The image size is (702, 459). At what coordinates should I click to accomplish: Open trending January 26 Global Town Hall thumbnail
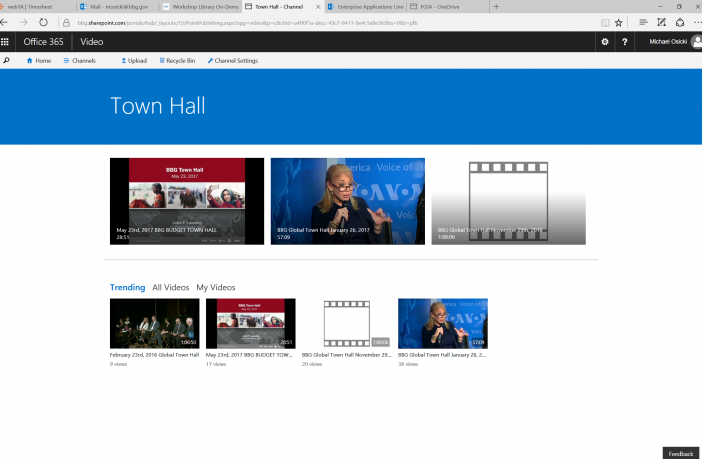(x=443, y=323)
